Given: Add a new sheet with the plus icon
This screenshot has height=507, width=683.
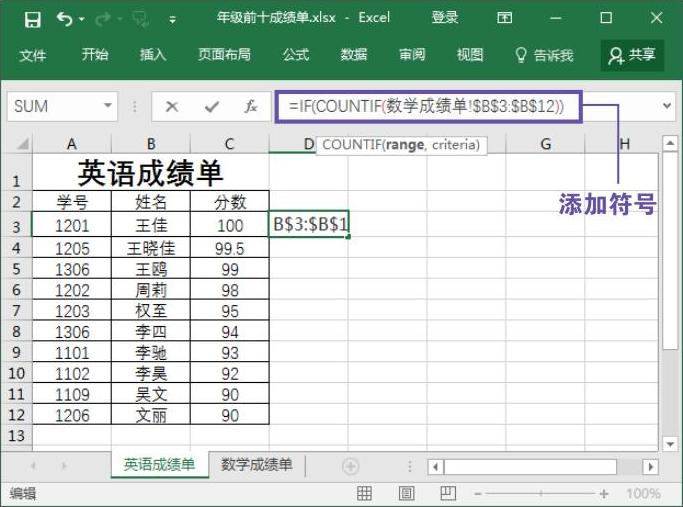Looking at the screenshot, I should tap(351, 466).
